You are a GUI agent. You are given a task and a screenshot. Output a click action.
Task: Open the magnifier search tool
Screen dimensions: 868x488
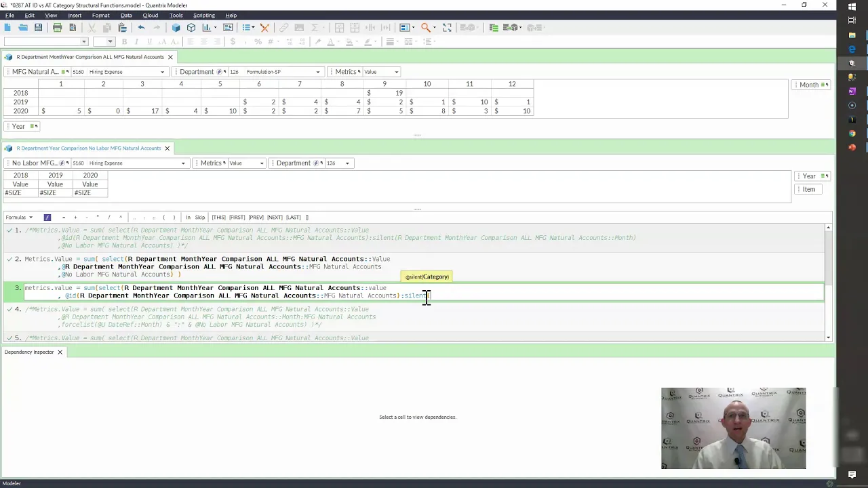point(425,28)
